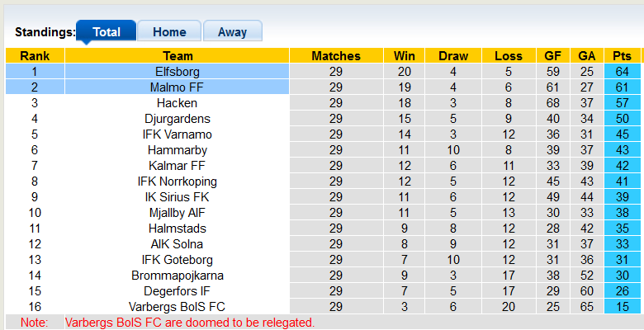Switch to the Total standings tab

point(107,32)
